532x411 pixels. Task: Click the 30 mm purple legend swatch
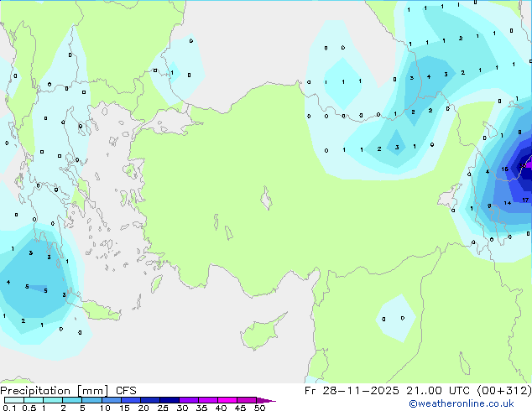pyautogui.click(x=189, y=400)
